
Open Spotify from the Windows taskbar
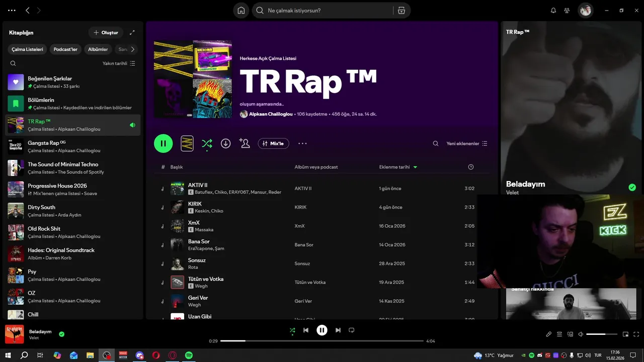tap(189, 355)
